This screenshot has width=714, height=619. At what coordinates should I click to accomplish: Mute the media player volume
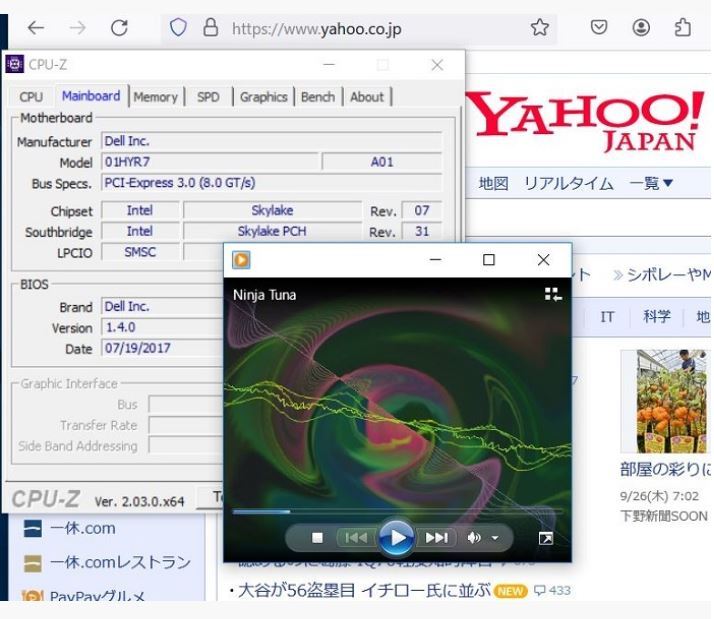474,538
